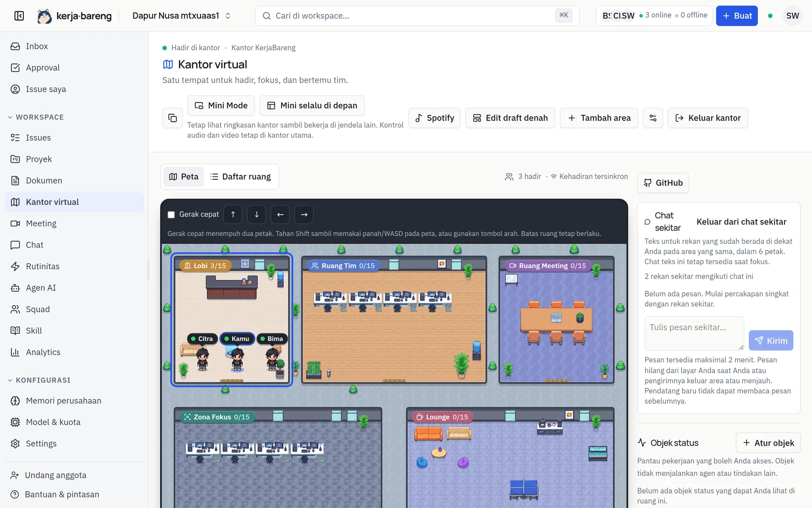Open Agen AI in the sidebar
The height and width of the screenshot is (508, 812).
(x=74, y=288)
